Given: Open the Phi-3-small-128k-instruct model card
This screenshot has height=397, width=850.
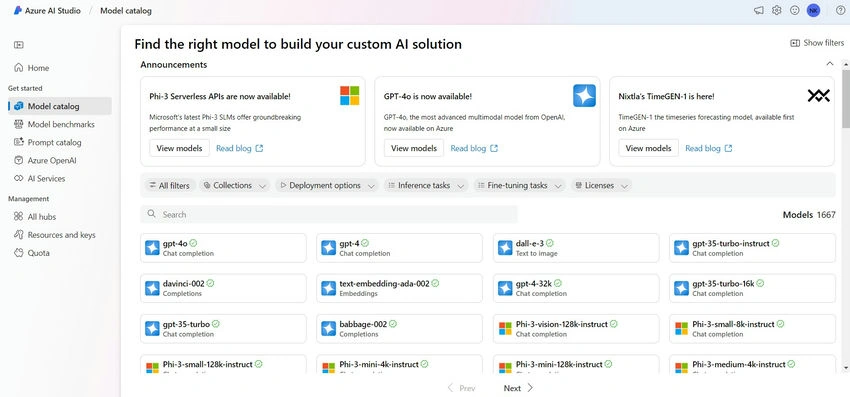Looking at the screenshot, I should tap(223, 364).
